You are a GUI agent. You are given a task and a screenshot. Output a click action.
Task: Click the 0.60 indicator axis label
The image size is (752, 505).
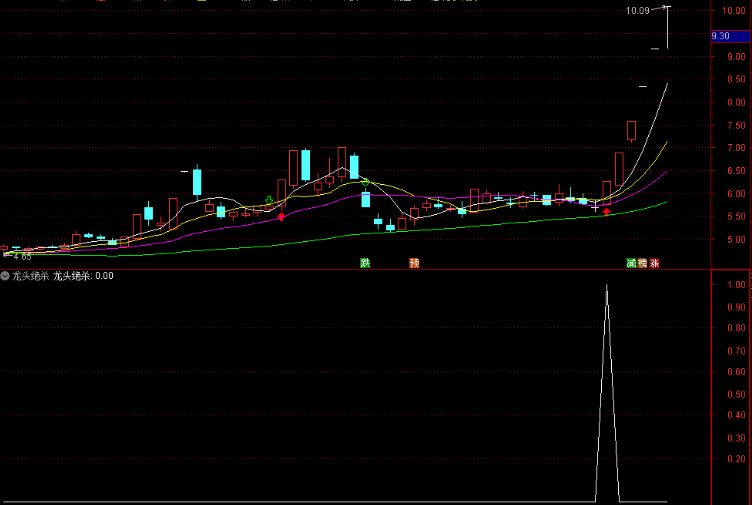736,372
